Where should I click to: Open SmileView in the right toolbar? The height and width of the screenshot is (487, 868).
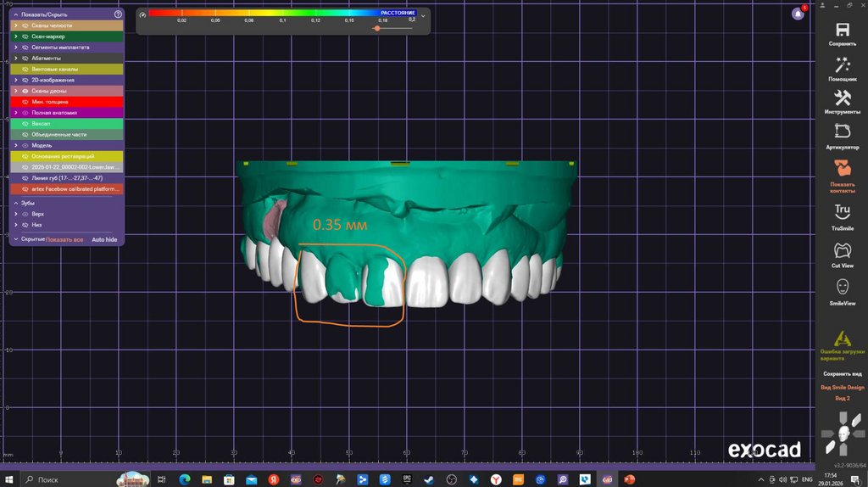pyautogui.click(x=843, y=288)
